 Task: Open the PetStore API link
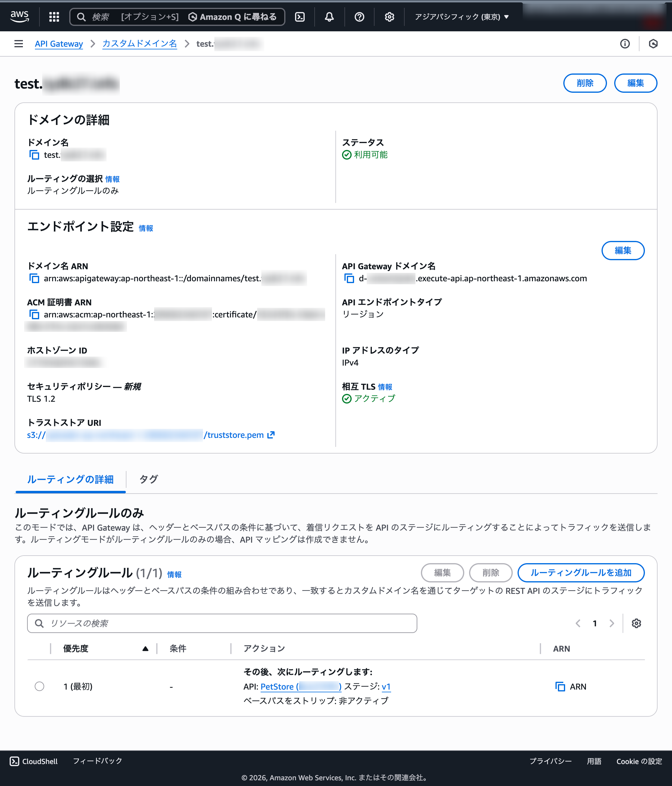click(x=276, y=687)
